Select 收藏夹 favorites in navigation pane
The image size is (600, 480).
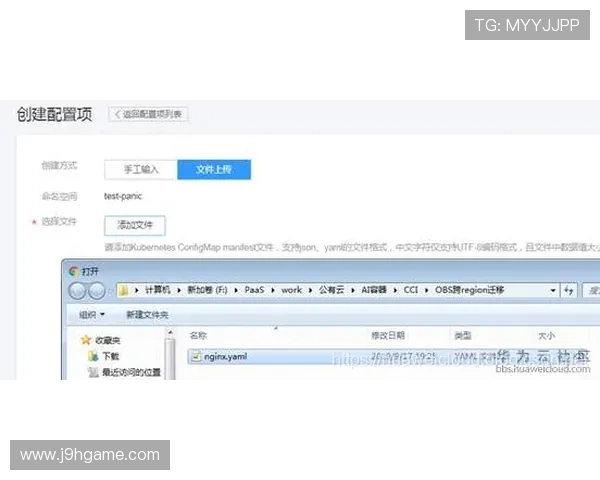(108, 340)
